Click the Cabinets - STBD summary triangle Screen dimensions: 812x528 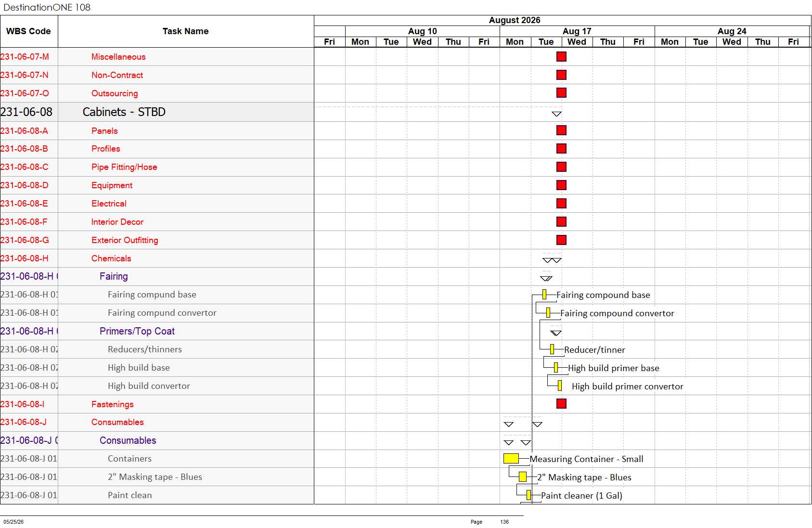point(557,114)
